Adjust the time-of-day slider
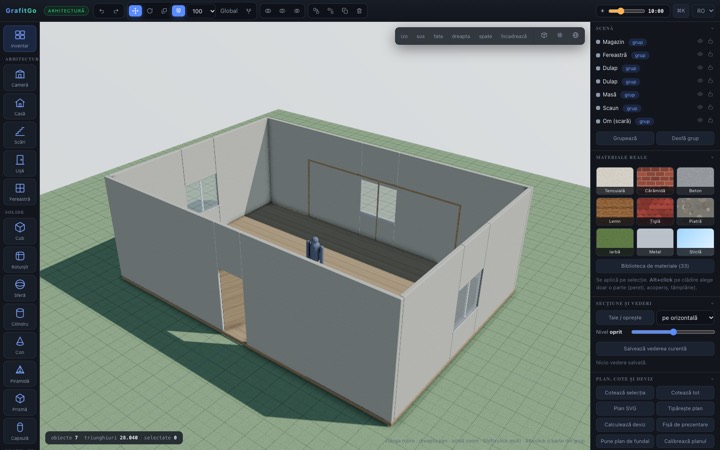The height and width of the screenshot is (450, 720). point(626,11)
